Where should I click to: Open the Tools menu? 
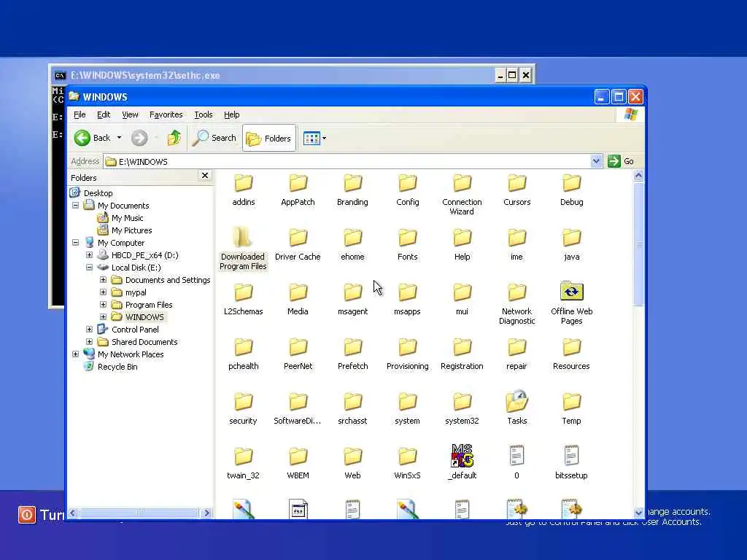pyautogui.click(x=204, y=114)
